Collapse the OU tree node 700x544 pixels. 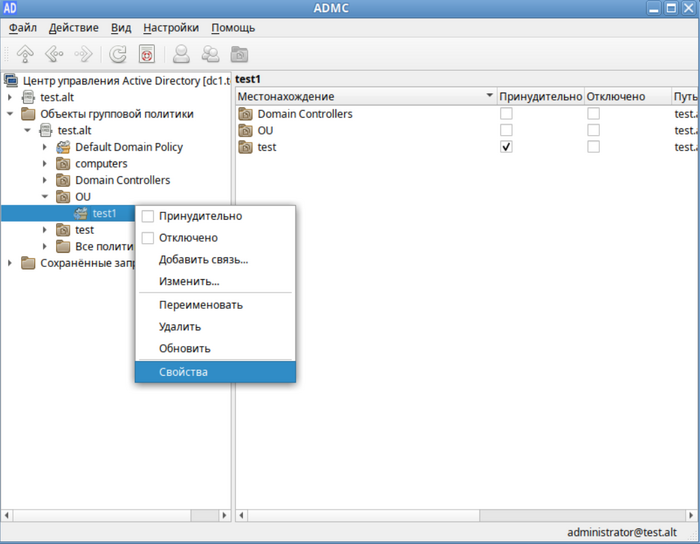click(x=45, y=197)
